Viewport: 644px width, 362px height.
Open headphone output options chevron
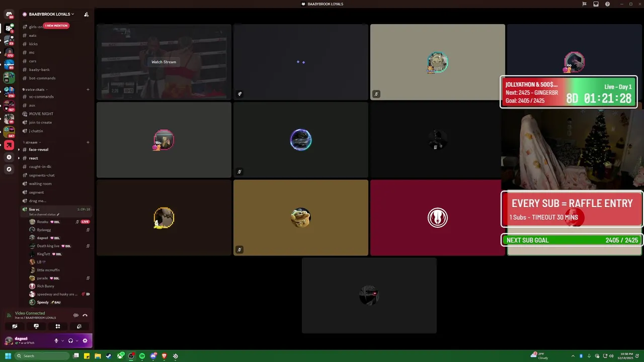(77, 340)
